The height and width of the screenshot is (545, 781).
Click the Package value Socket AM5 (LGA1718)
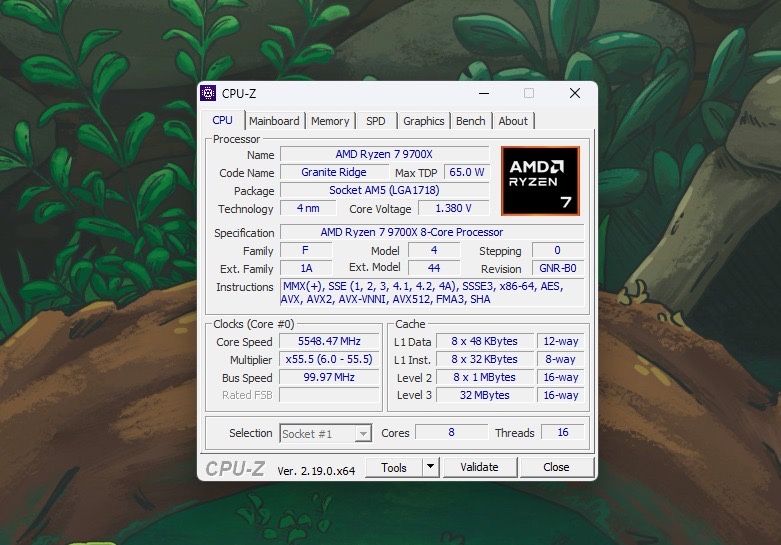click(x=384, y=190)
